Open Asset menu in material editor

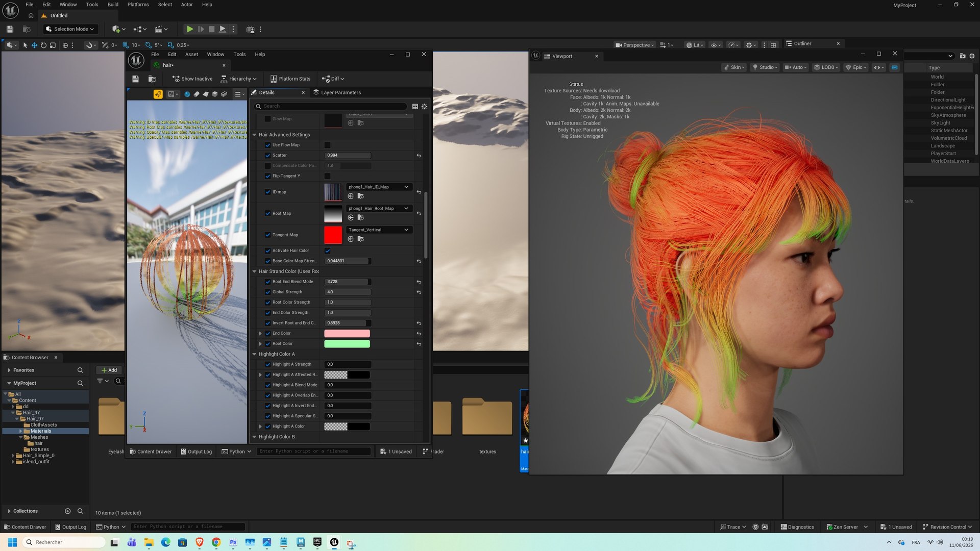coord(191,54)
